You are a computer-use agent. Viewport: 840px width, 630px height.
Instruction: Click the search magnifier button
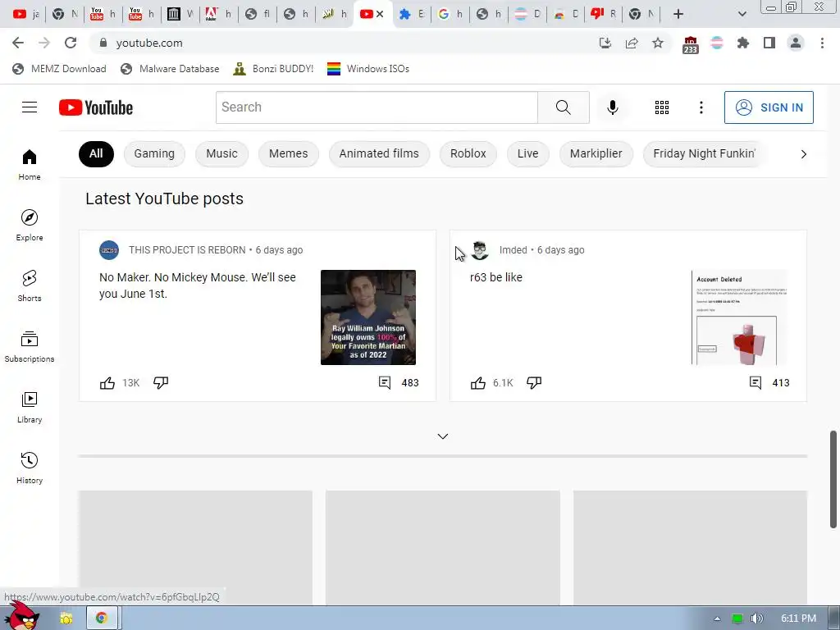563,107
